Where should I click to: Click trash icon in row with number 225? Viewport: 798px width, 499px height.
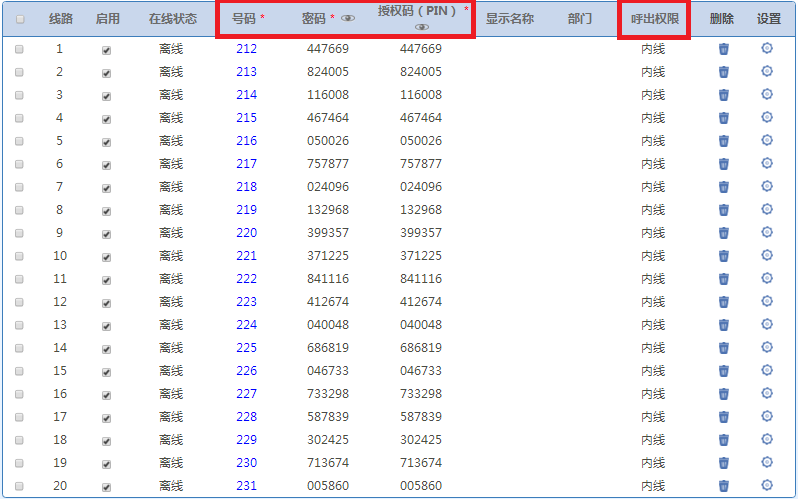pyautogui.click(x=724, y=348)
